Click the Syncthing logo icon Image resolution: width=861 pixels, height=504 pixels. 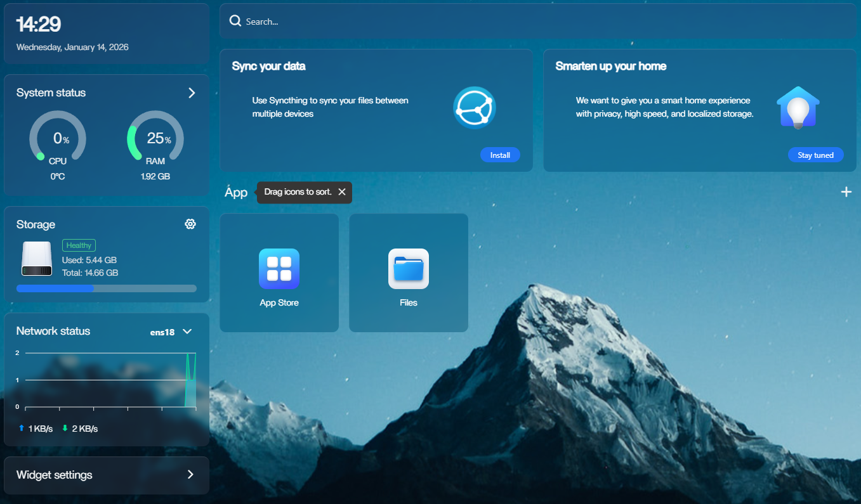click(475, 108)
